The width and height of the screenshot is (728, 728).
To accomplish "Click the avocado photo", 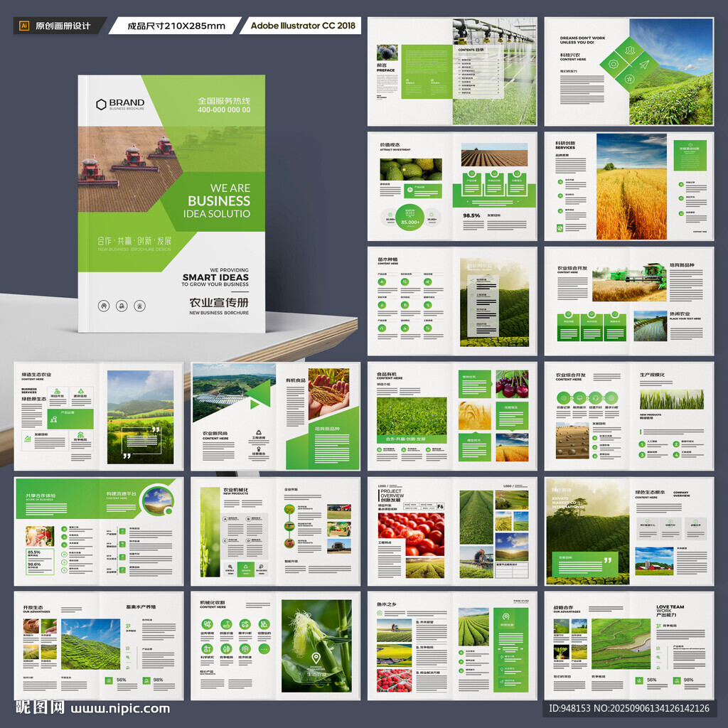I will 411,169.
